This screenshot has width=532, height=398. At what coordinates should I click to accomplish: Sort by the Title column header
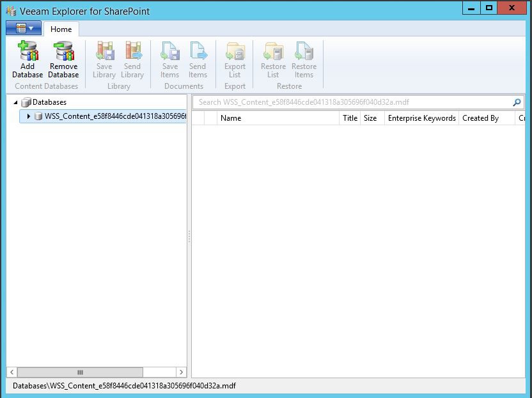350,118
